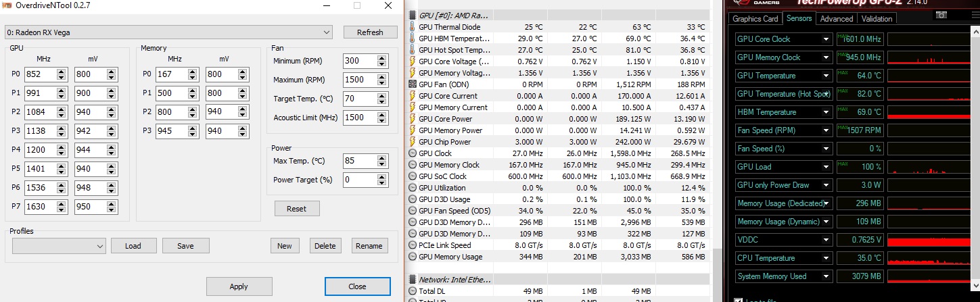This screenshot has height=302, width=980.
Task: Click the lightning icon beside GPU Memory Power
Action: point(413,130)
